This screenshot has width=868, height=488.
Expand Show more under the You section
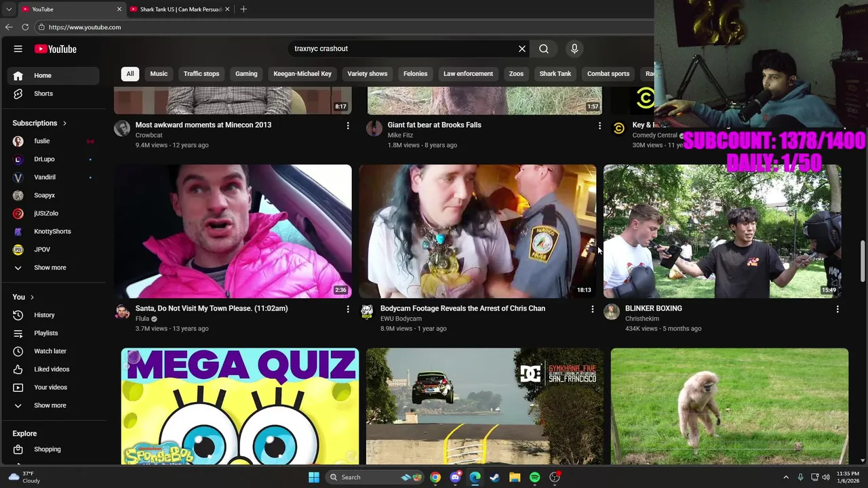tap(53, 405)
